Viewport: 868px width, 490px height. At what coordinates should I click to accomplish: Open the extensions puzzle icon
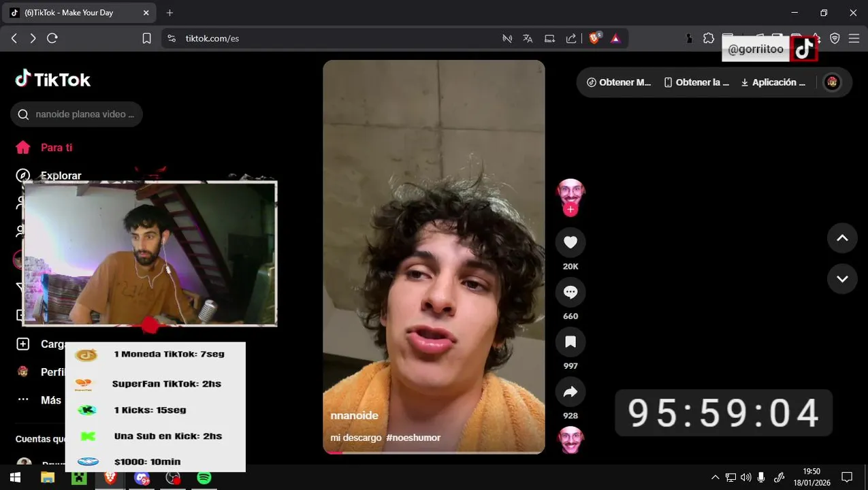click(709, 39)
